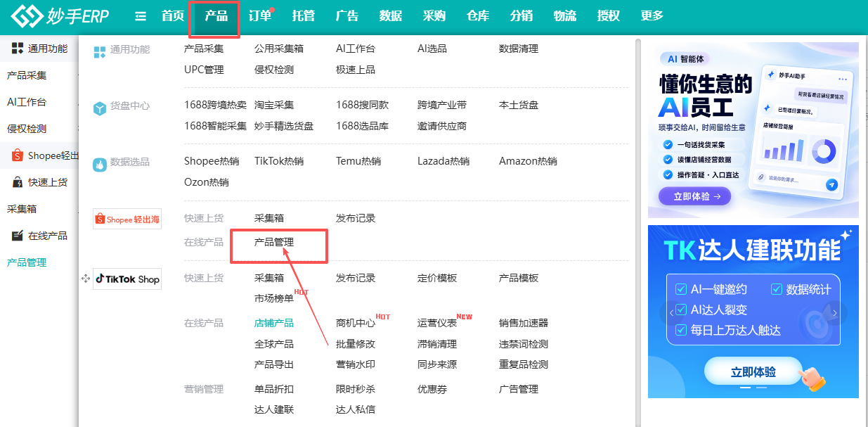Open 数据清理 link

pos(519,49)
